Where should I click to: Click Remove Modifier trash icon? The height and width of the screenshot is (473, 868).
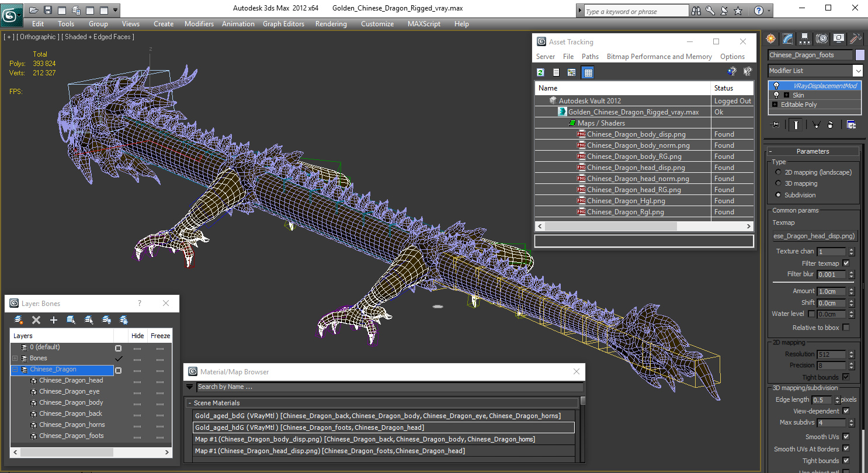(x=830, y=124)
